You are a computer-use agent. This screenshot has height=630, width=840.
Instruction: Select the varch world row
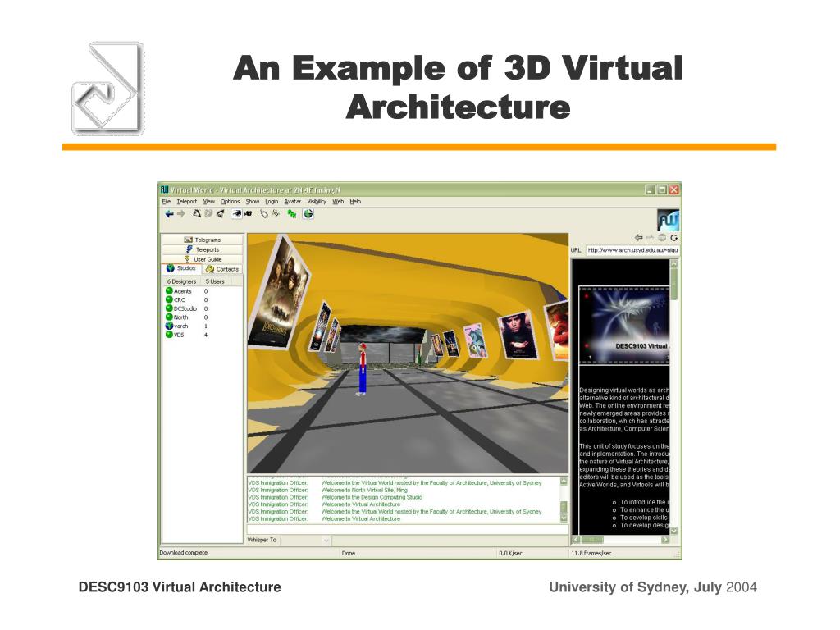(x=203, y=326)
